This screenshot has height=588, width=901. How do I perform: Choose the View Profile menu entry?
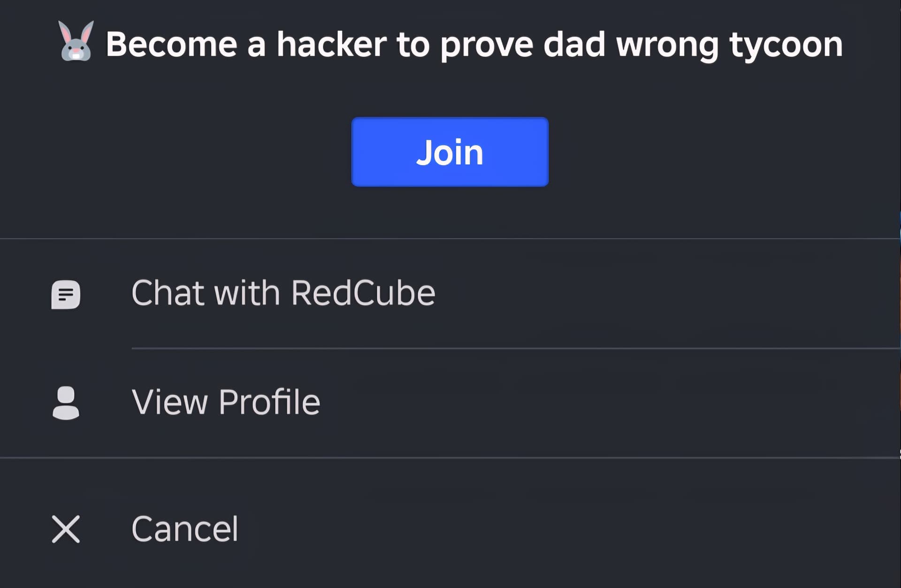[450, 403]
